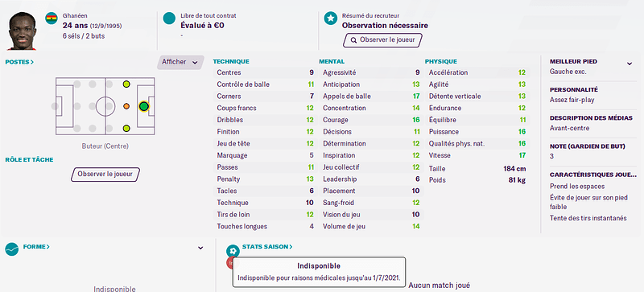Image resolution: width=644 pixels, height=292 pixels.
Task: Open the Afficher dropdown
Action: pos(180,63)
